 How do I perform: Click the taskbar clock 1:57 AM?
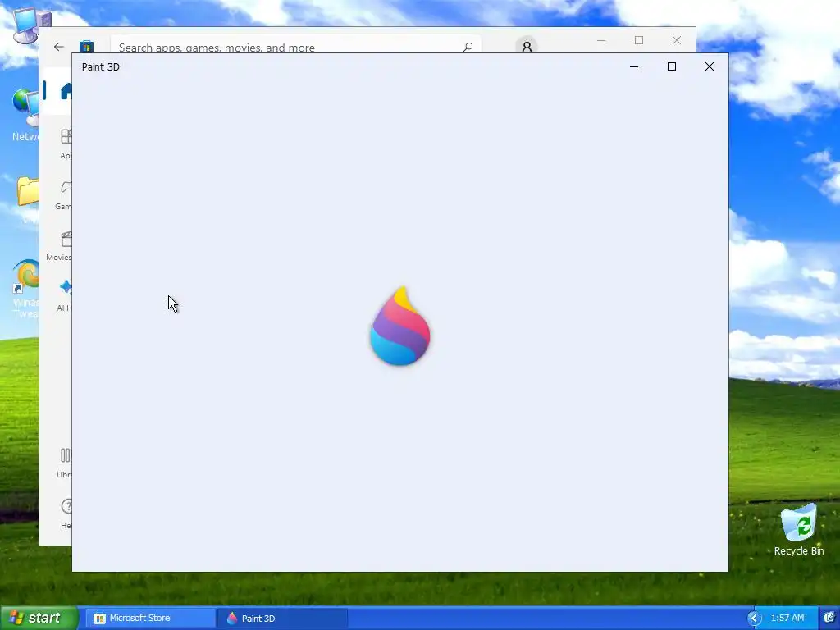pos(787,618)
